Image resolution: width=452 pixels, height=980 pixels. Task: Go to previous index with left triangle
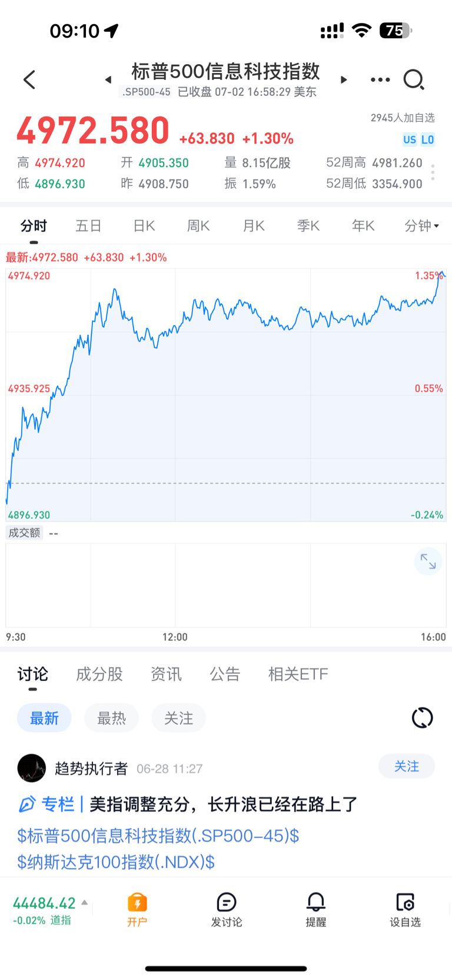tap(108, 79)
